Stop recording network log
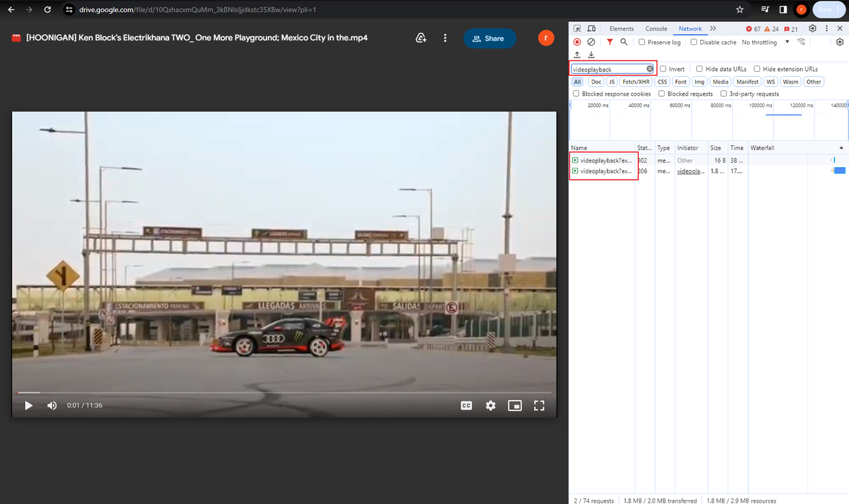The height and width of the screenshot is (504, 849). coord(577,42)
